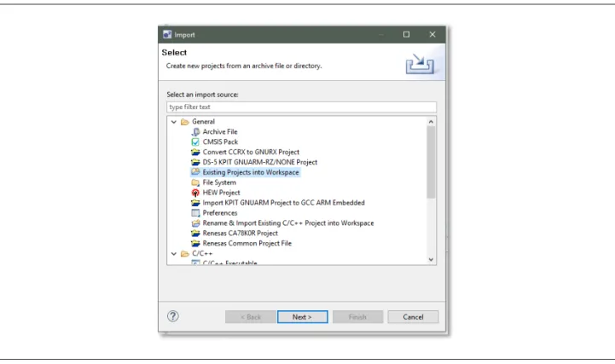Collapse the C/C++ category

click(174, 254)
